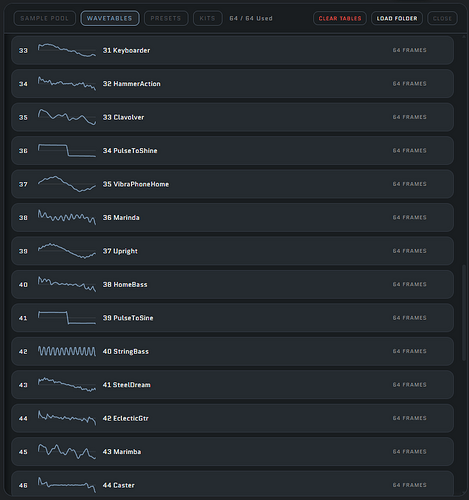469x500 pixels.
Task: Close the wavetable browser panel
Action: click(x=442, y=18)
